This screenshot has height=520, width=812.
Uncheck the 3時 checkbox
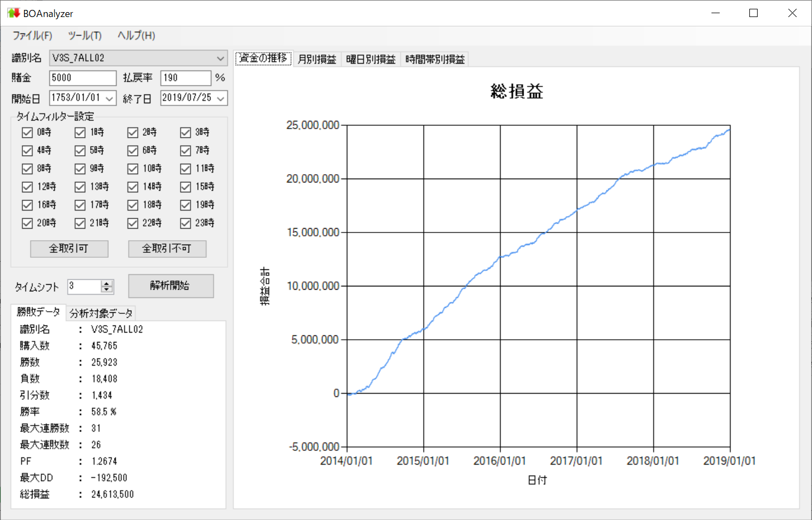point(186,132)
